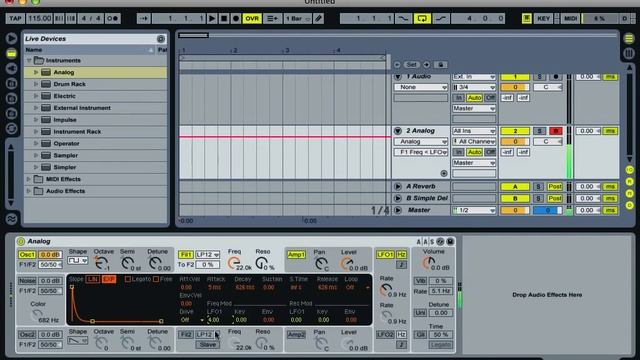640x360 pixels.
Task: Adjust the Fil1 Freq knob
Action: tap(233, 263)
